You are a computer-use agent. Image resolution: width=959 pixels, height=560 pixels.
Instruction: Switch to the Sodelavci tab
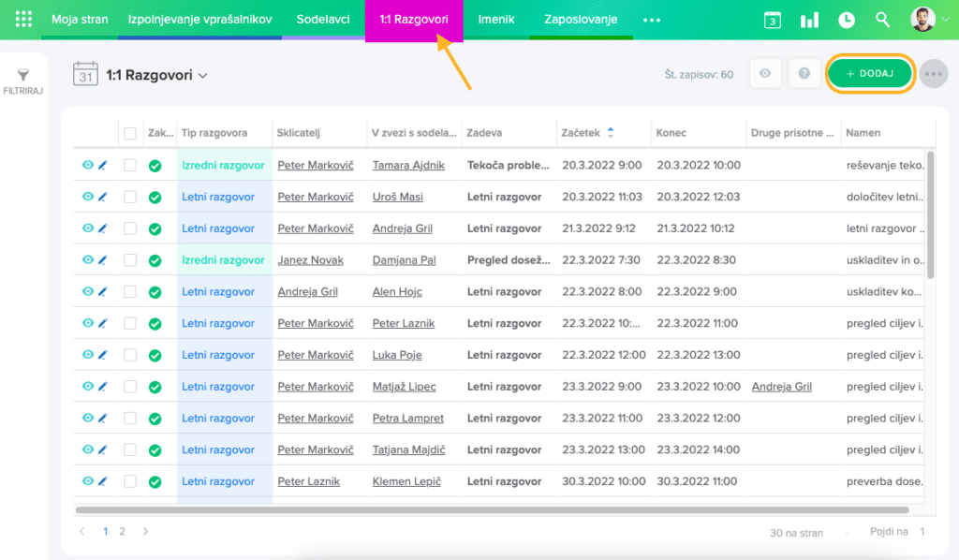(x=323, y=20)
